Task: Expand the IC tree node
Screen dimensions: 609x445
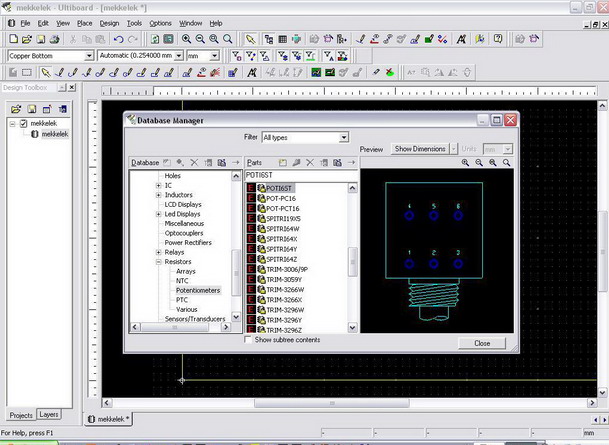Action: 158,186
